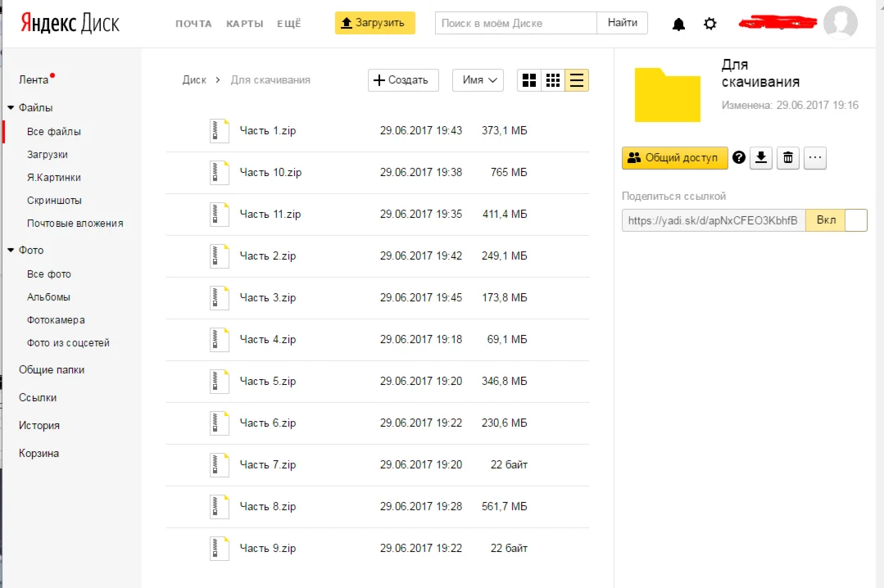Viewport: 884px width, 588px height.
Task: Click the search field Поиск в моём Диске
Action: tap(515, 23)
